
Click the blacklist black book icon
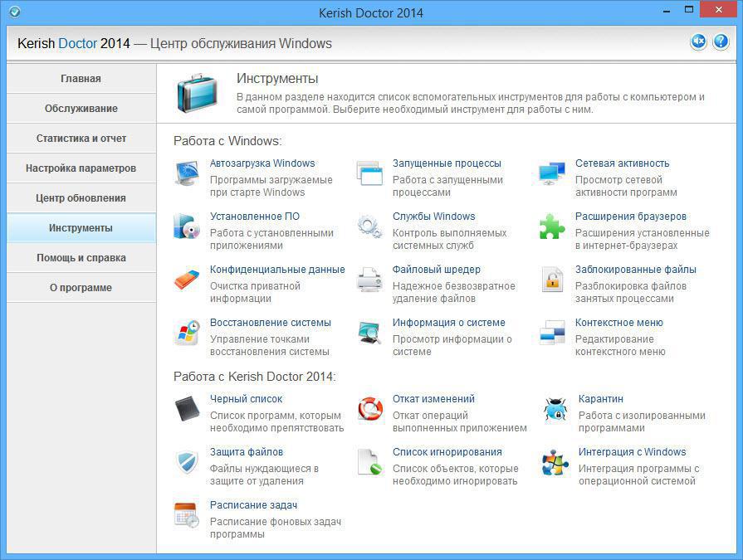point(187,409)
